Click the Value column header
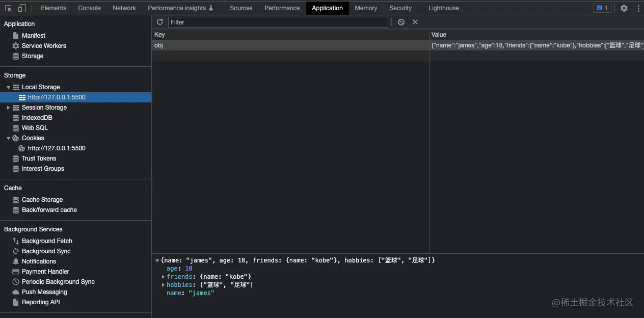The image size is (644, 318). click(537, 35)
